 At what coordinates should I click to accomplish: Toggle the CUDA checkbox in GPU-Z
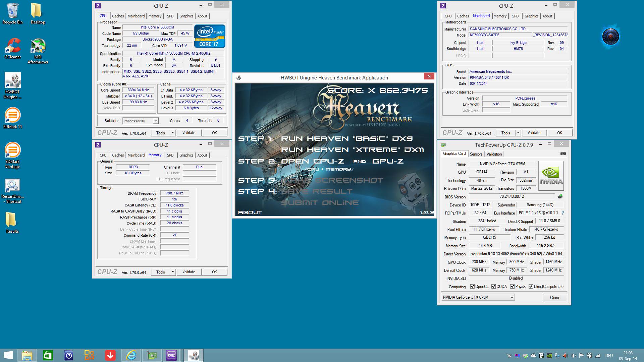[493, 287]
